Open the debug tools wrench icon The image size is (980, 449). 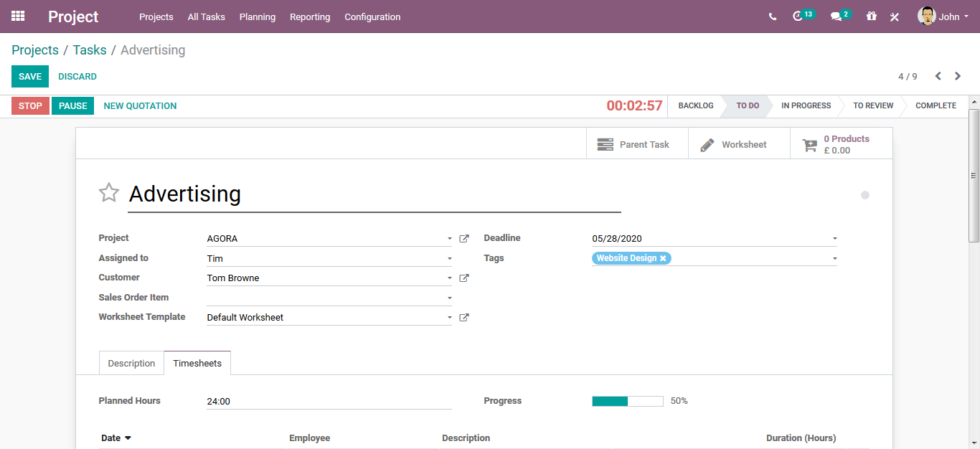[895, 16]
